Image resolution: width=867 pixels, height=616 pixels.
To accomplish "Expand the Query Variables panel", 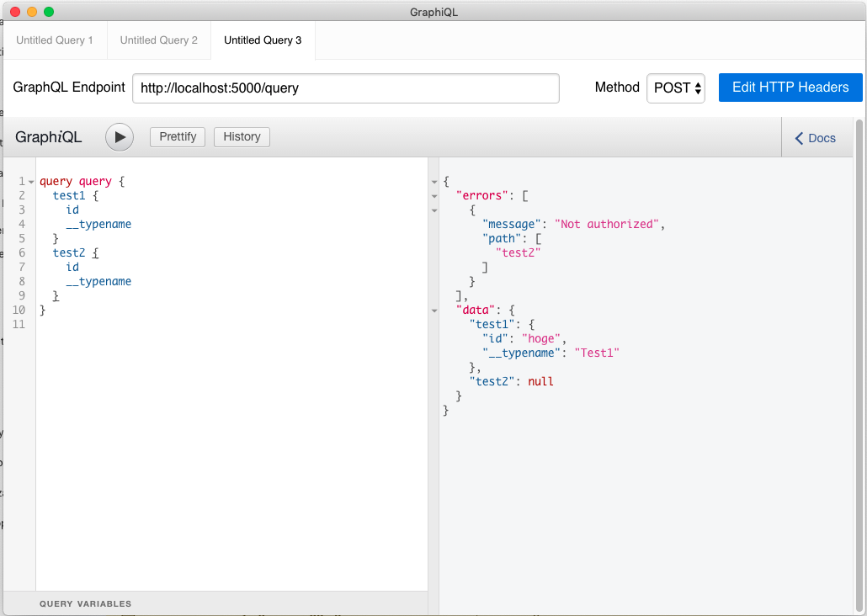I will tap(215, 603).
